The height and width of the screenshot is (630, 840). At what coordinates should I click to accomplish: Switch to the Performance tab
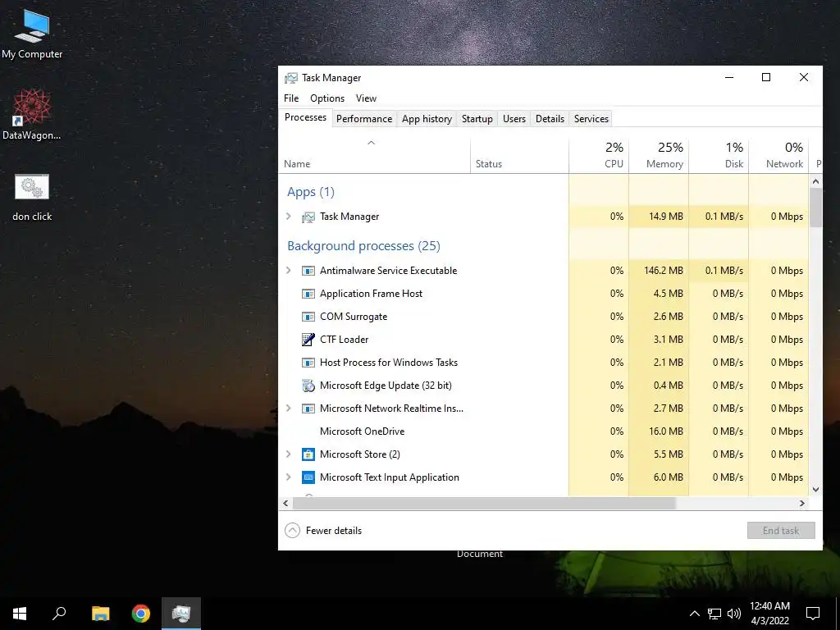(x=364, y=119)
